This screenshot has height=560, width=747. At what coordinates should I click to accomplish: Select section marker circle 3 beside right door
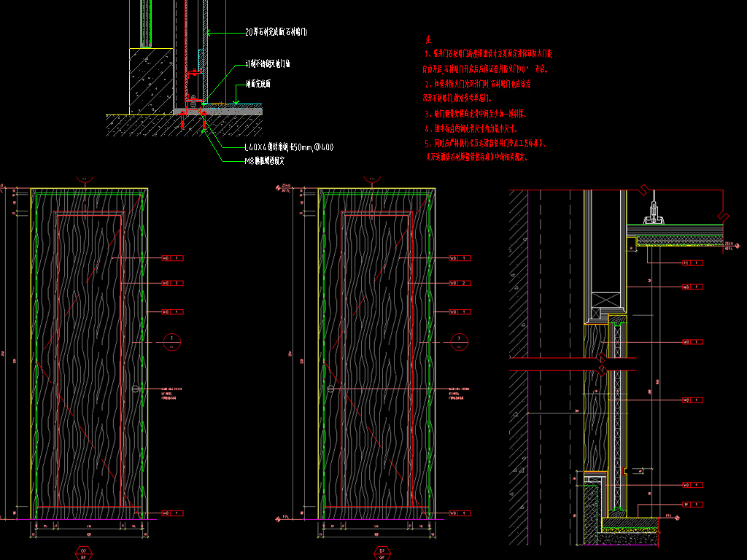coord(459,340)
